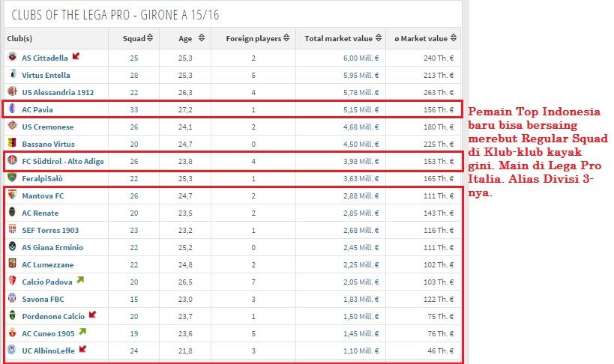Image resolution: width=614 pixels, height=364 pixels.
Task: Open the SEF Torres 1903 club link
Action: (x=50, y=230)
